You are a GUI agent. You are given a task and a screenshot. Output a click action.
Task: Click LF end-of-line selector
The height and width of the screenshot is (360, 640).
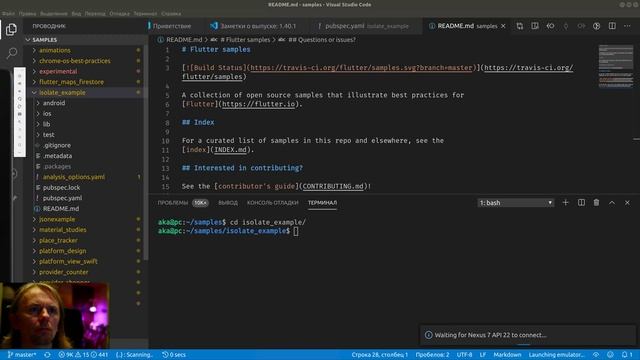coord(483,355)
